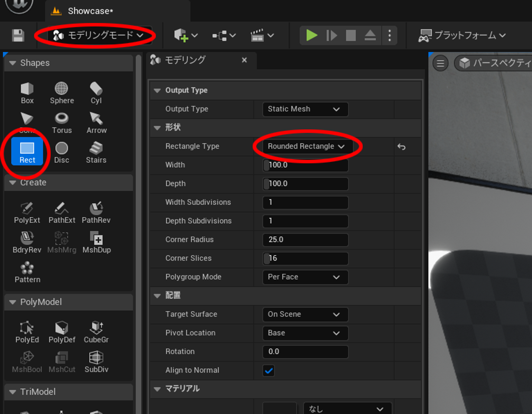
Task: Collapse the 形状 category
Action: (x=157, y=128)
